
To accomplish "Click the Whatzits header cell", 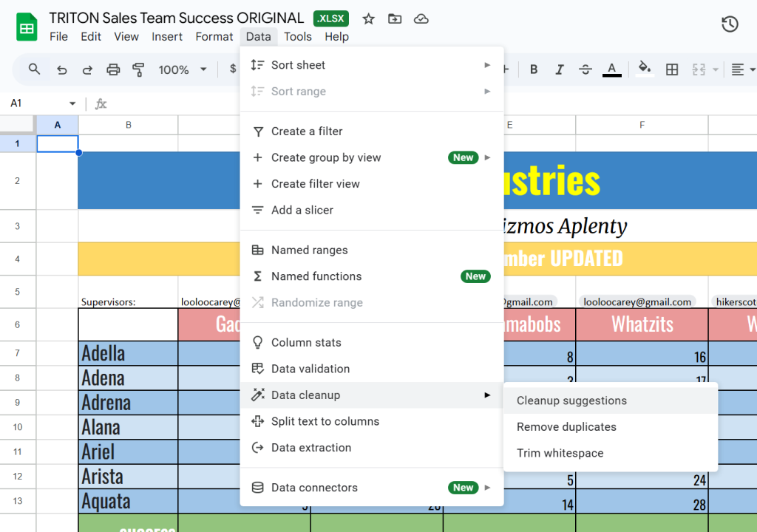I will [642, 324].
